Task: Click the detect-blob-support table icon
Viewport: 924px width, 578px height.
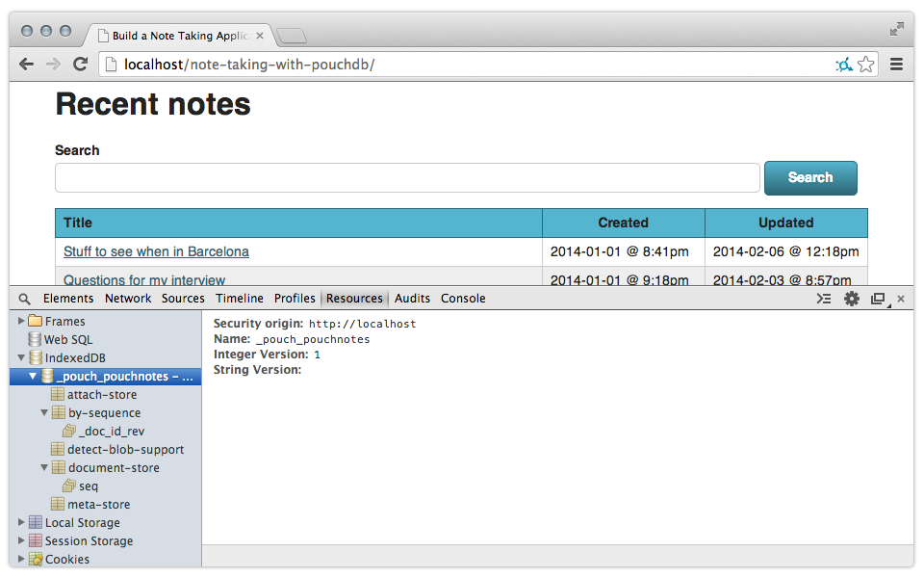Action: [x=58, y=449]
